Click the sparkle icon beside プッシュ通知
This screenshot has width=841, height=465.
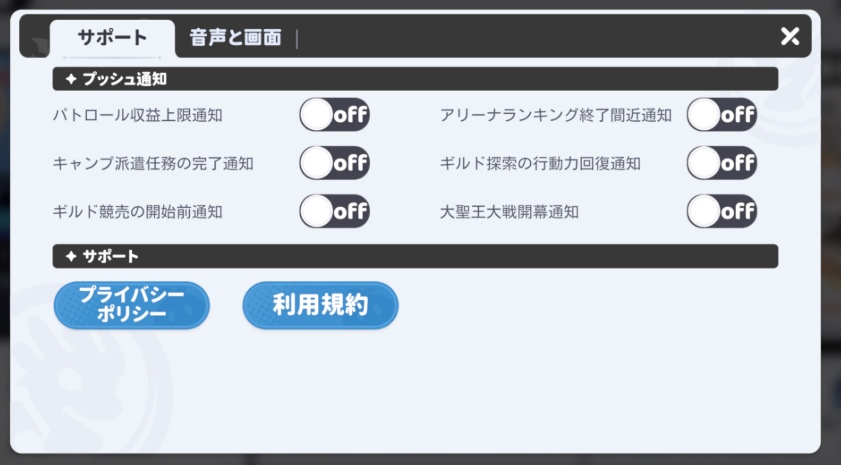coord(71,78)
